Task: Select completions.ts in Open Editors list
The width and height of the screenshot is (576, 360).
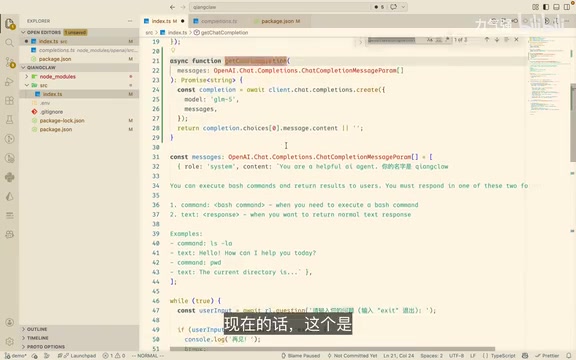Action: coord(79,50)
